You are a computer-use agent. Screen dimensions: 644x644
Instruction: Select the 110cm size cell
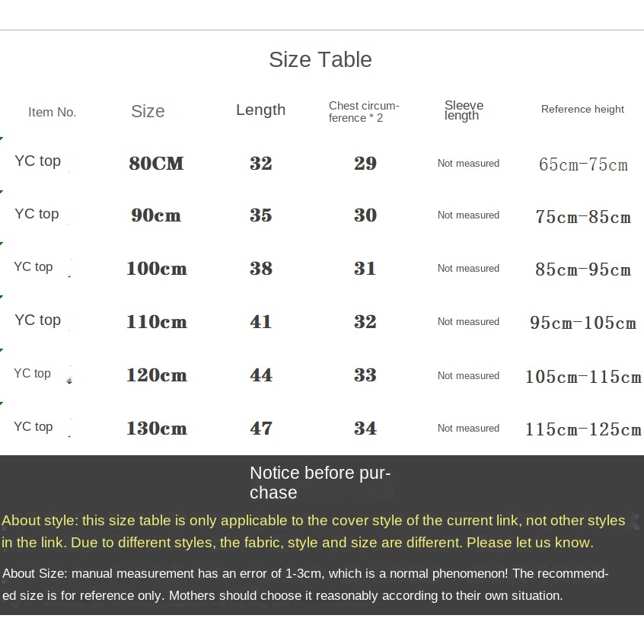coord(157,321)
